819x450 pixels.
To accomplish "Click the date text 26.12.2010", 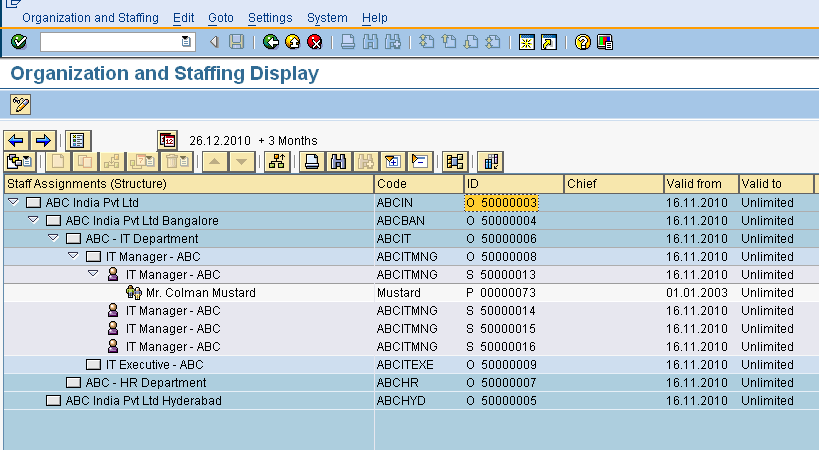I will click(x=220, y=141).
